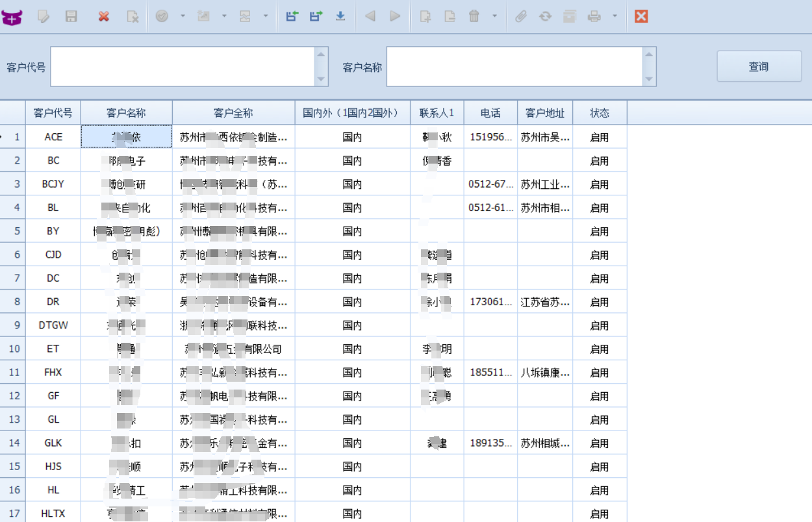The height and width of the screenshot is (522, 812).
Task: Click address cell 八坼镇康... in FHX row
Action: point(546,372)
